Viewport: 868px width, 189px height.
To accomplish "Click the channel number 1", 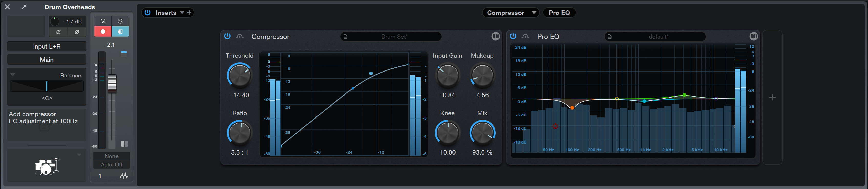I will click(100, 175).
